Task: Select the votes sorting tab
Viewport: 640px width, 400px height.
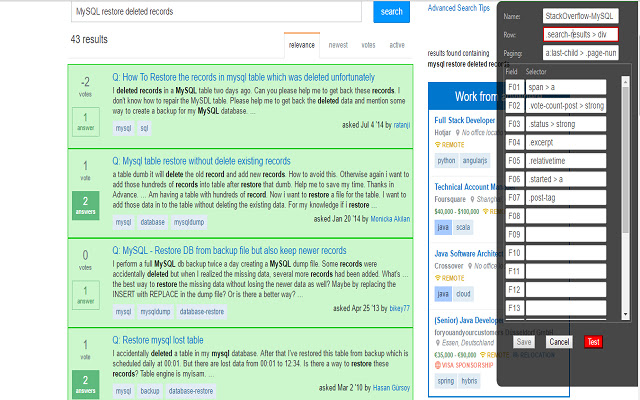Action: 368,45
